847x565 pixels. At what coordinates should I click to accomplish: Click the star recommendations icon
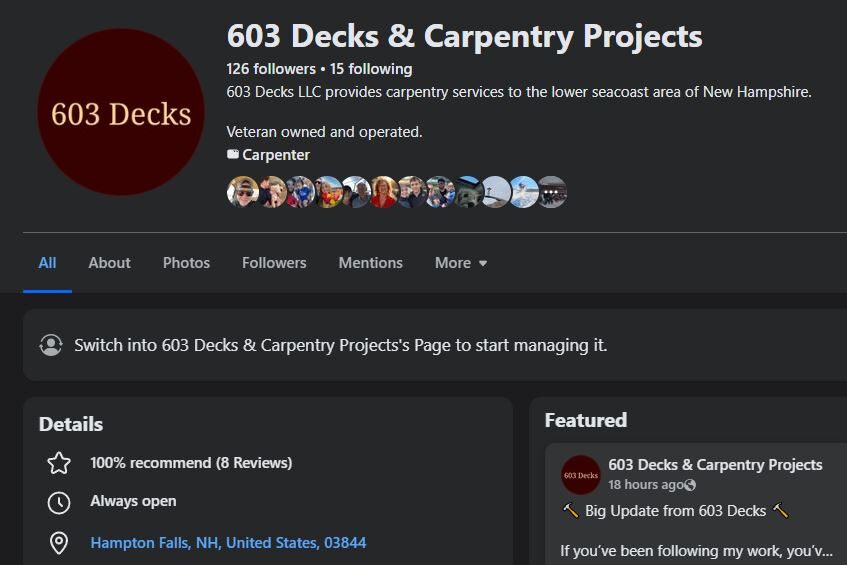coord(59,463)
